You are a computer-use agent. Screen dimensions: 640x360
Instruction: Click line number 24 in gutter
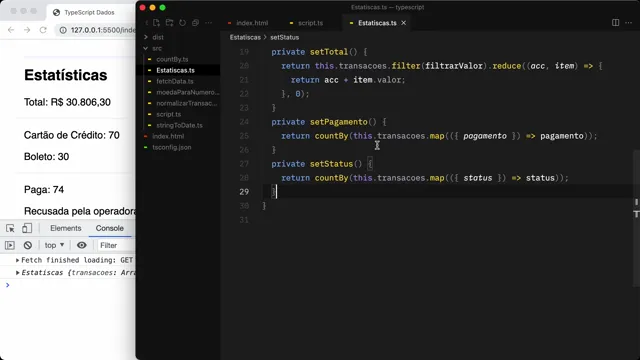pos(244,122)
